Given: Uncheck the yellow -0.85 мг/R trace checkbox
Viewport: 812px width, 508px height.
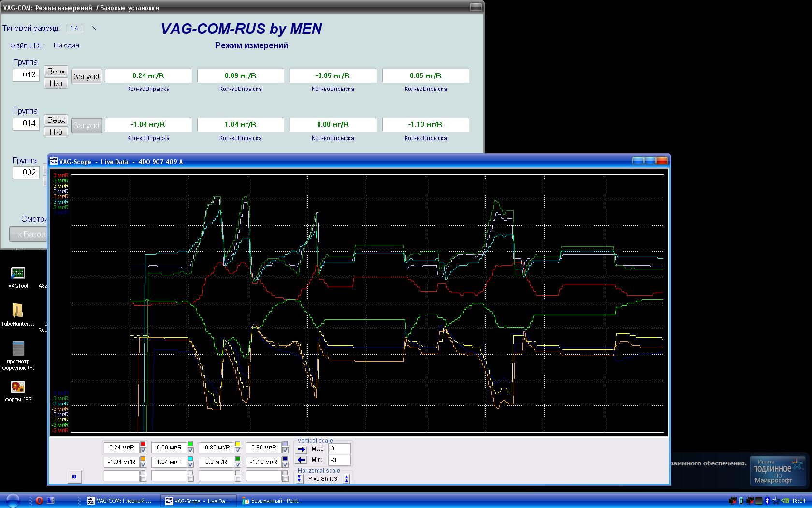Looking at the screenshot, I should (238, 450).
